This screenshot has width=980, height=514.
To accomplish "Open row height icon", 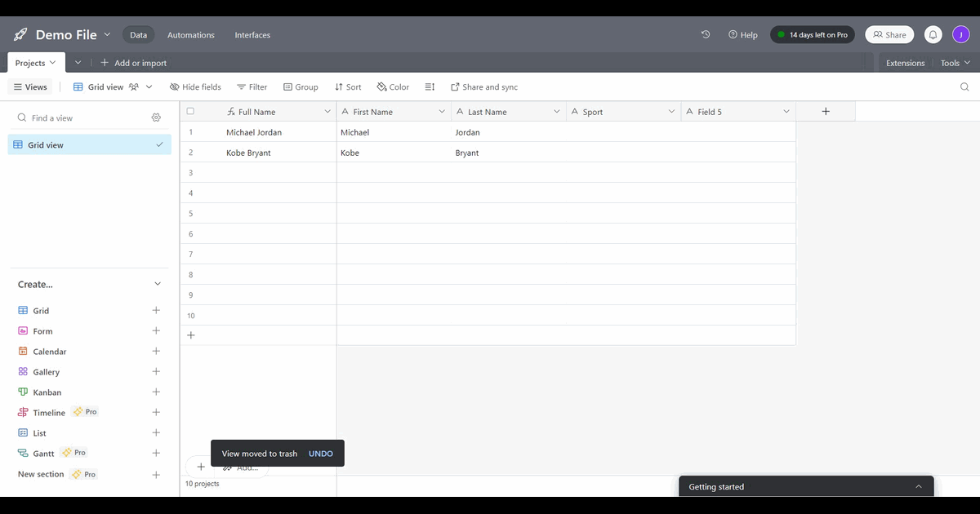I will [430, 86].
